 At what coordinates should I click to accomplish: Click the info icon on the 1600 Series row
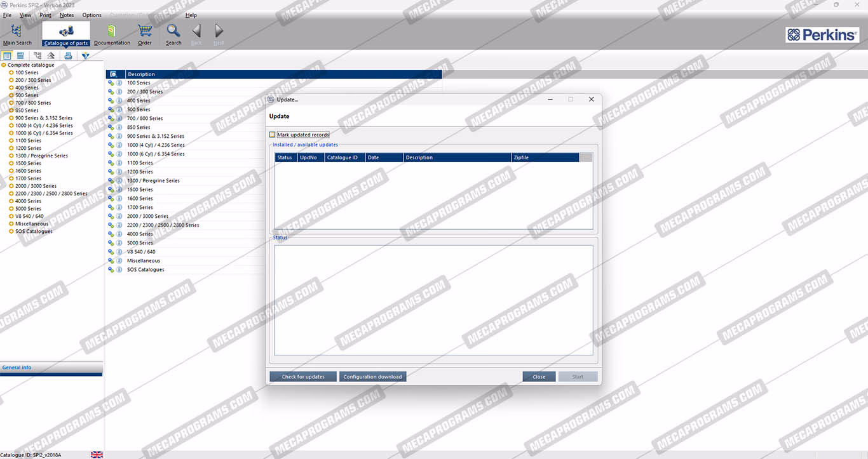119,198
